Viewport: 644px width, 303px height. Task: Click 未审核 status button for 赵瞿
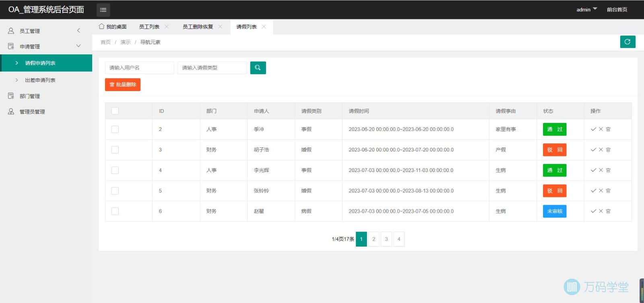coord(555,211)
